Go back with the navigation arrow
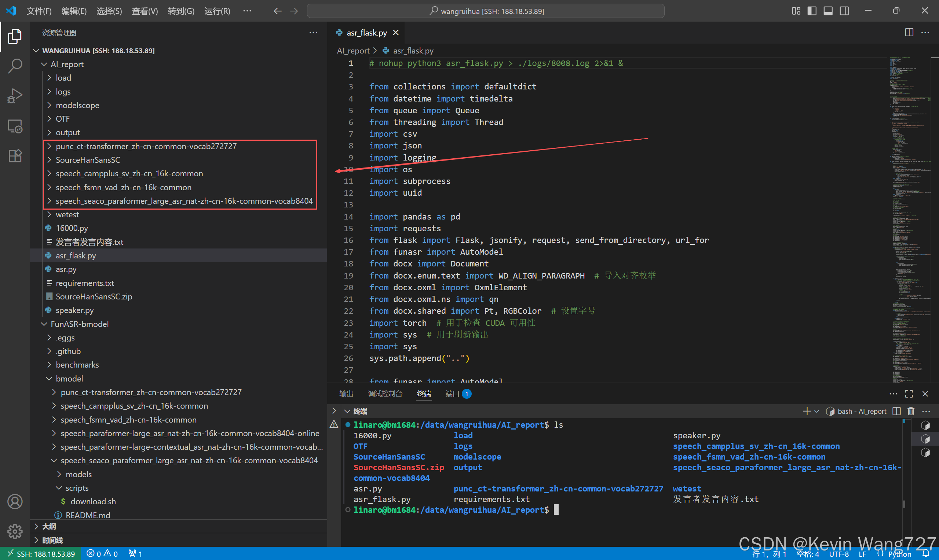Screen dimensions: 939x560 pyautogui.click(x=278, y=11)
